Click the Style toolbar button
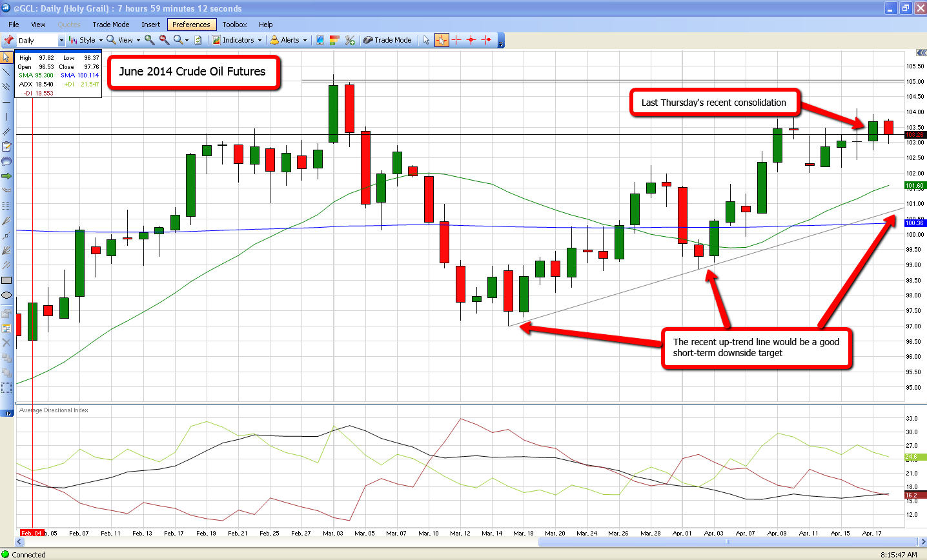The width and height of the screenshot is (927, 560). (87, 40)
